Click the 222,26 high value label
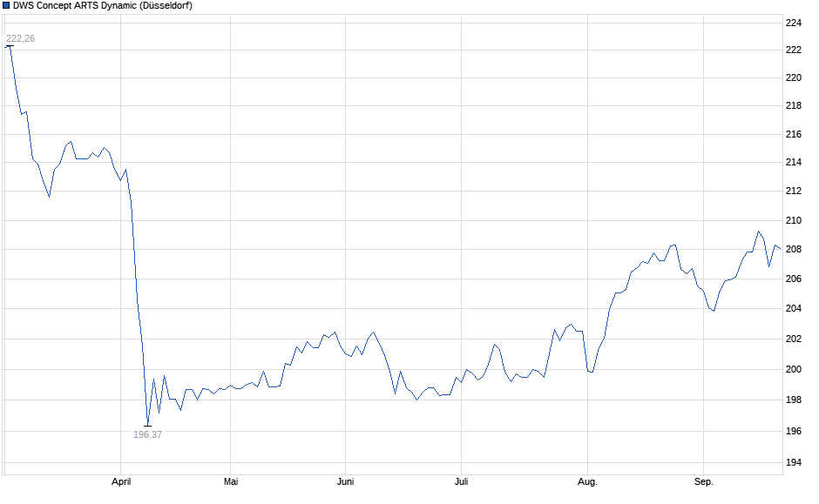Image resolution: width=819 pixels, height=504 pixels. click(20, 38)
